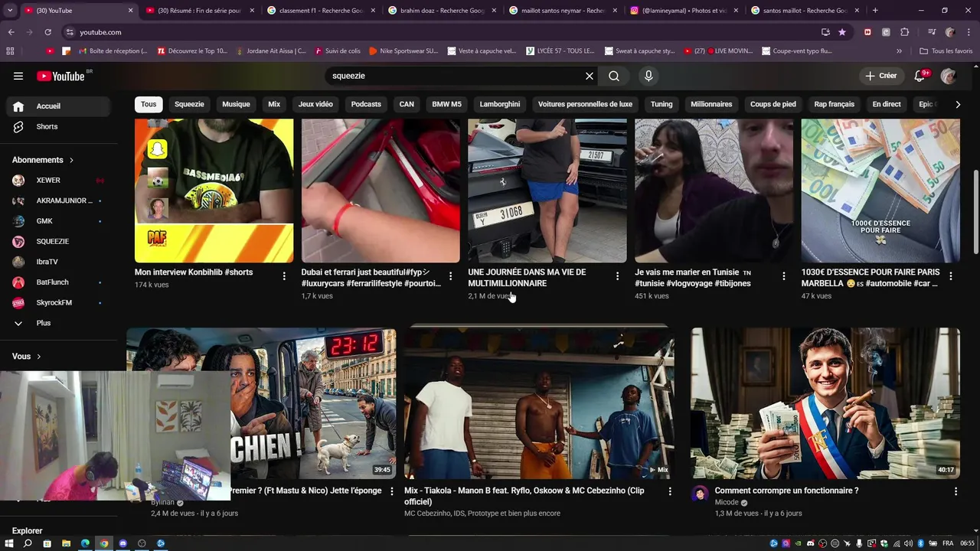Switch to the lamineyamal Instagram tab
Viewport: 980px width, 551px height.
(x=684, y=11)
